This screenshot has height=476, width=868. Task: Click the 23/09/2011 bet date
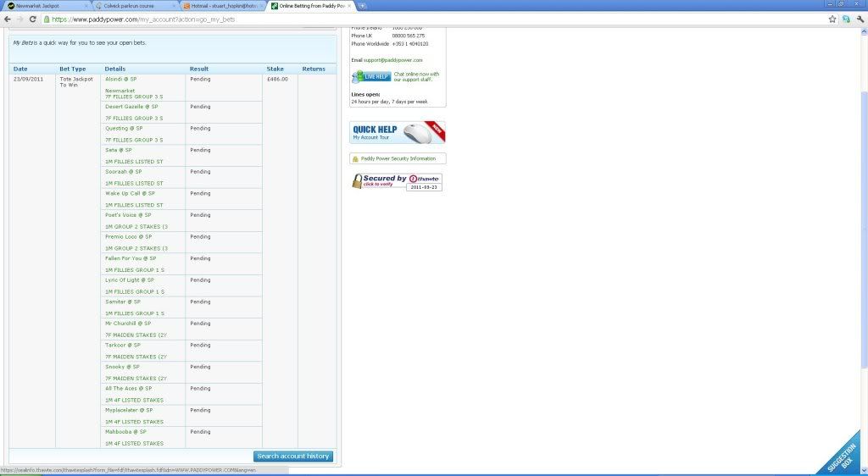28,79
